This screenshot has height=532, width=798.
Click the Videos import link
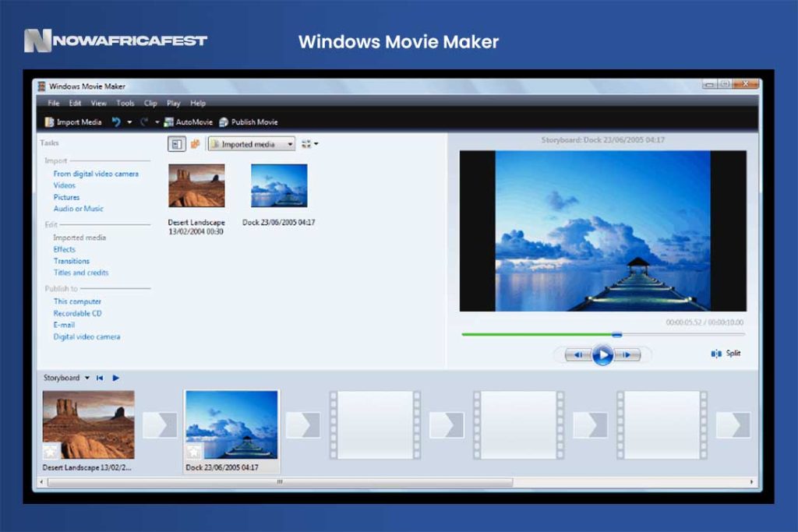coord(64,185)
